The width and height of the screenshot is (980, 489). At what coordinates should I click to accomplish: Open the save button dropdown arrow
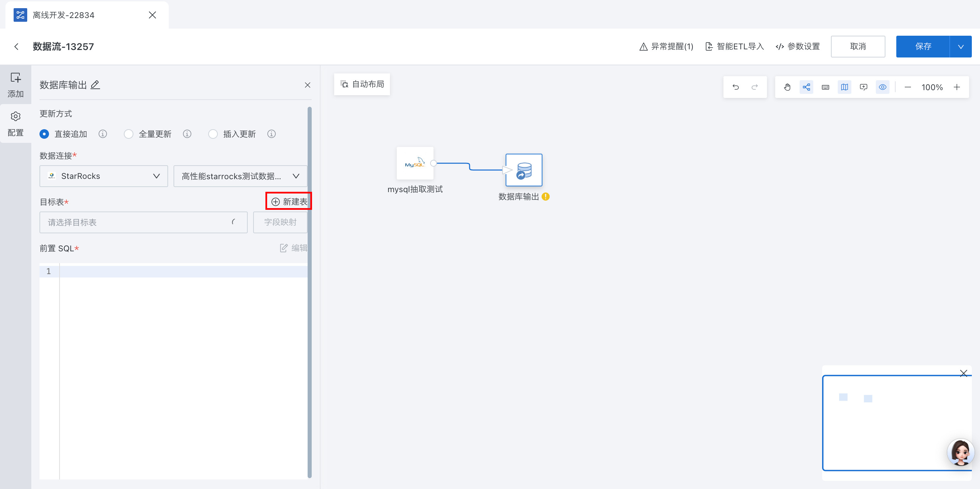pyautogui.click(x=960, y=46)
